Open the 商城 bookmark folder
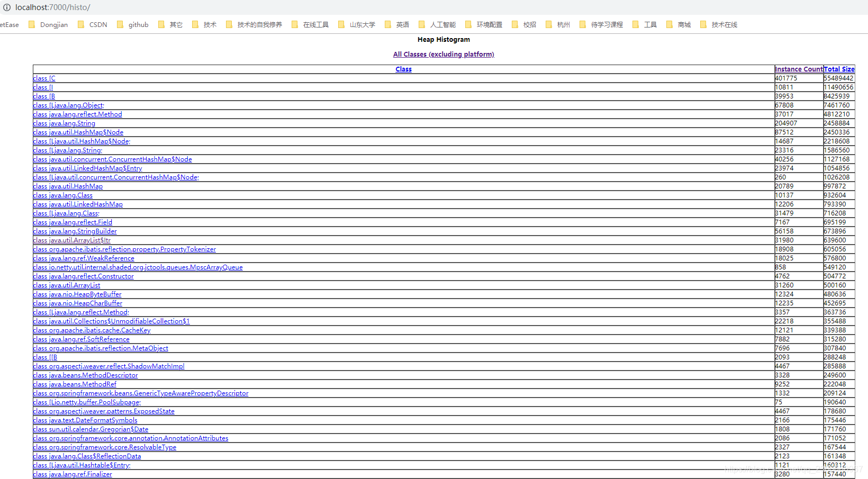The image size is (868, 479). [x=679, y=24]
